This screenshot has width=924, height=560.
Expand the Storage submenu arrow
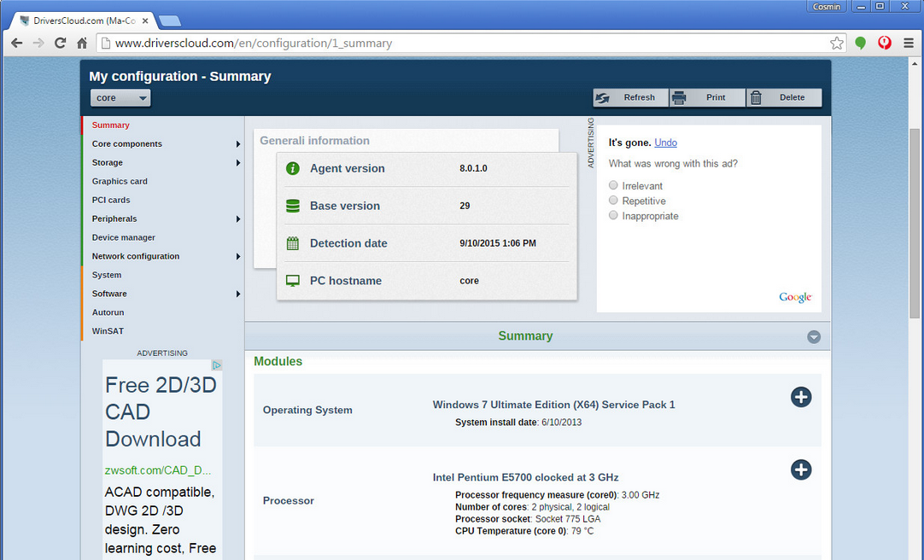(x=238, y=163)
